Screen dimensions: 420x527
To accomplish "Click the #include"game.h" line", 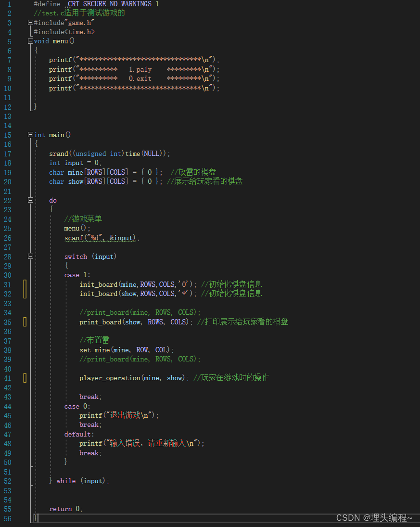I will [64, 23].
